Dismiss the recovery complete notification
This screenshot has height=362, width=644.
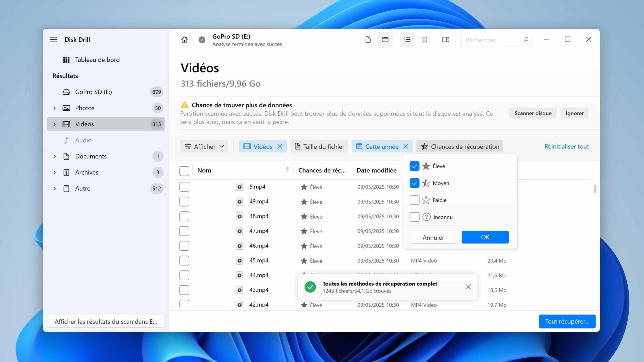(x=468, y=287)
